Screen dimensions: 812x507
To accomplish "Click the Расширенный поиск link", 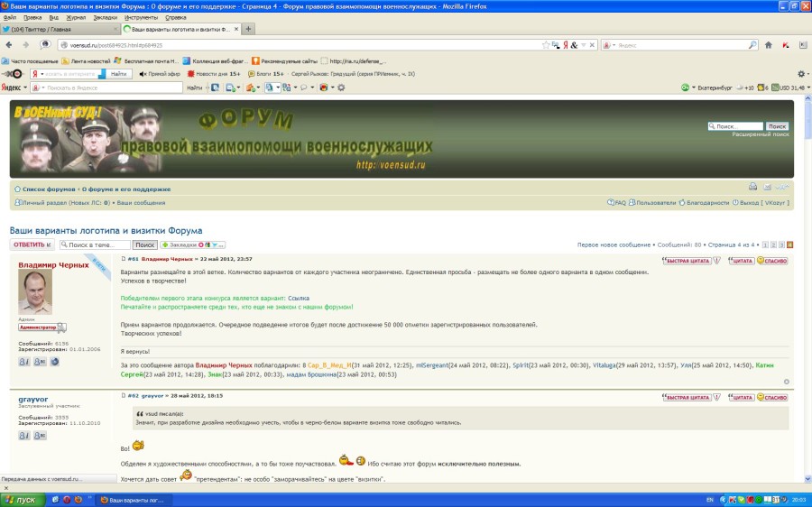I will (760, 134).
